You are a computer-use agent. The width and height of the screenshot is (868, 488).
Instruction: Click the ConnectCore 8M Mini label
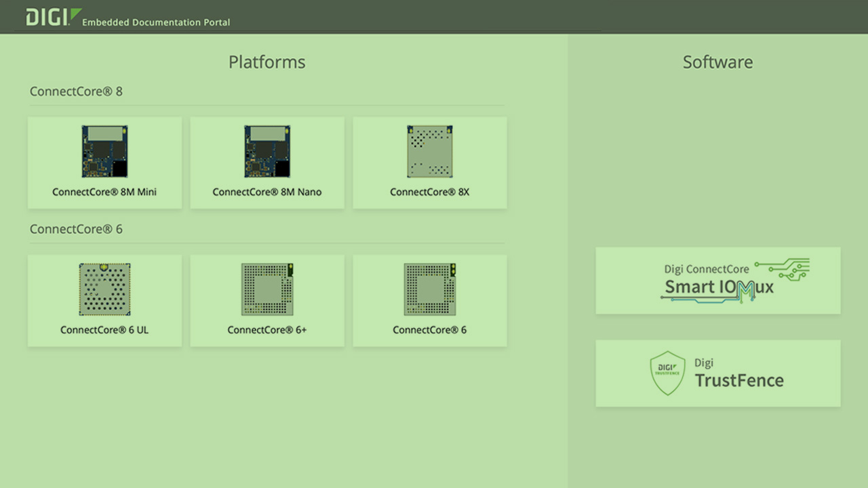(104, 192)
